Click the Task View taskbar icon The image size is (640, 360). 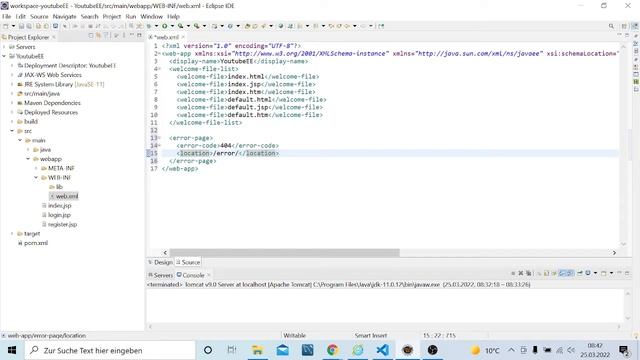tap(232, 350)
